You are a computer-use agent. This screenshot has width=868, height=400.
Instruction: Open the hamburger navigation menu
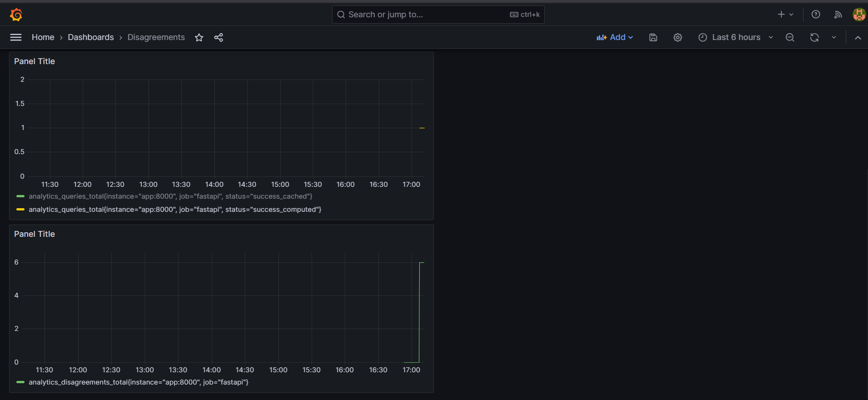pyautogui.click(x=16, y=37)
